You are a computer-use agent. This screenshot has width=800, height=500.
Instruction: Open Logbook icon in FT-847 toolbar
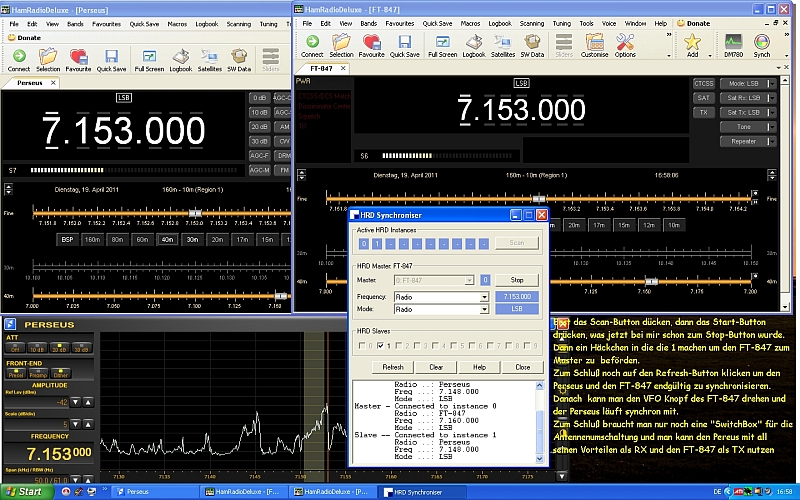coord(474,41)
